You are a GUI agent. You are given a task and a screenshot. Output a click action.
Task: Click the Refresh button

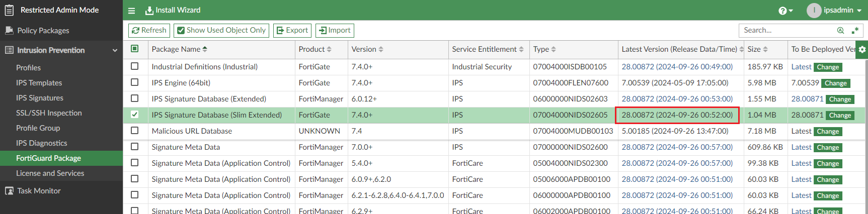click(x=149, y=31)
